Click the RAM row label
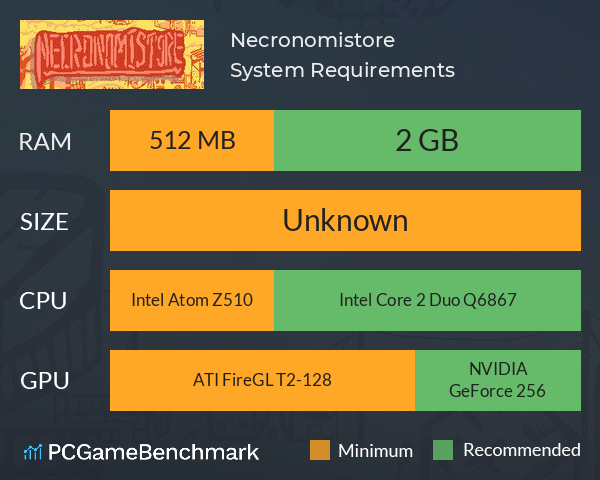 coord(45,142)
